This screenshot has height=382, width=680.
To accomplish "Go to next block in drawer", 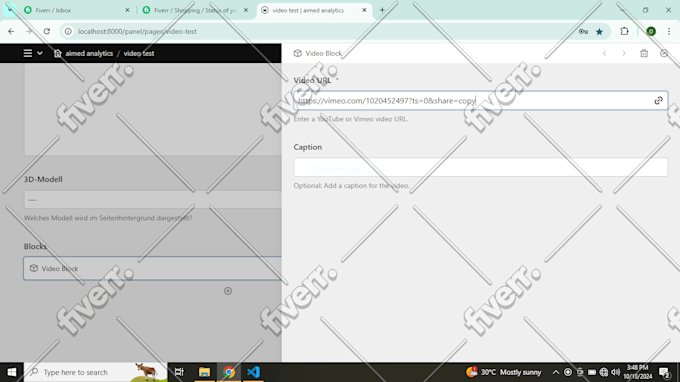I will click(624, 53).
